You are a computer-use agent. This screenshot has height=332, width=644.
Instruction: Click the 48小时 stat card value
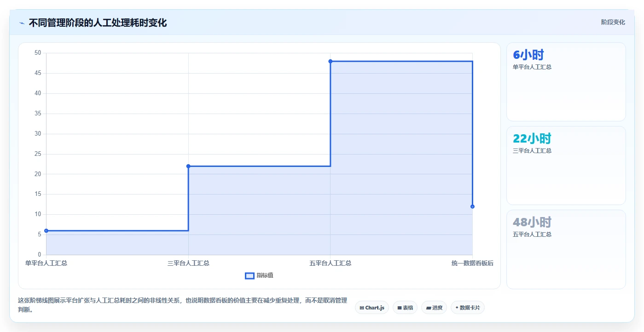pos(532,222)
